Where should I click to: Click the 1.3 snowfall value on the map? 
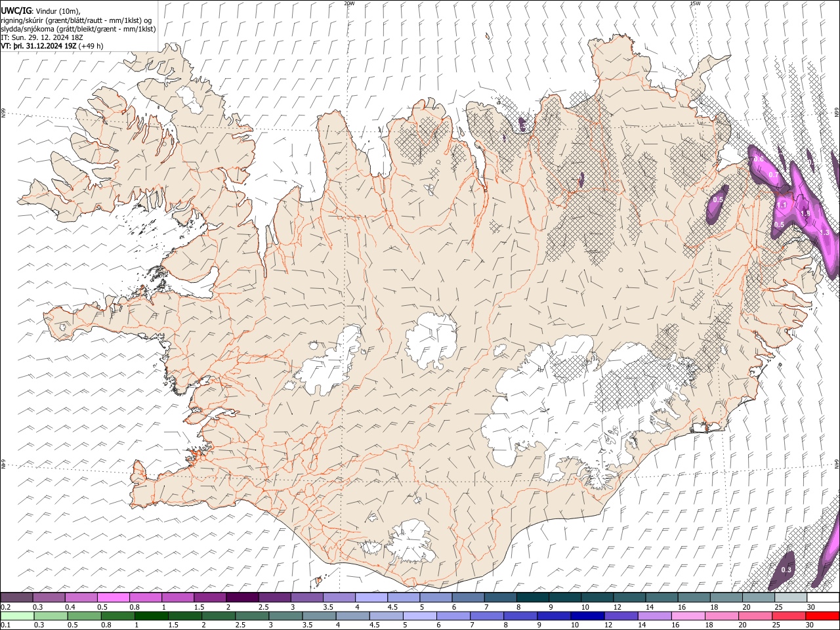pos(825,232)
